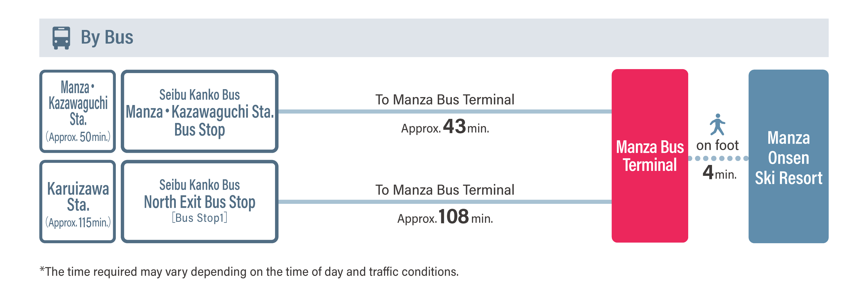The width and height of the screenshot is (868, 292).
Task: Click the walking person icon
Action: coord(717,125)
